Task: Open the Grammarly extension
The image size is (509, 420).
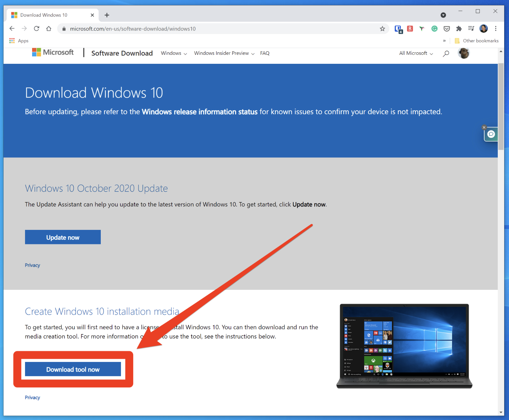Action: pos(434,29)
